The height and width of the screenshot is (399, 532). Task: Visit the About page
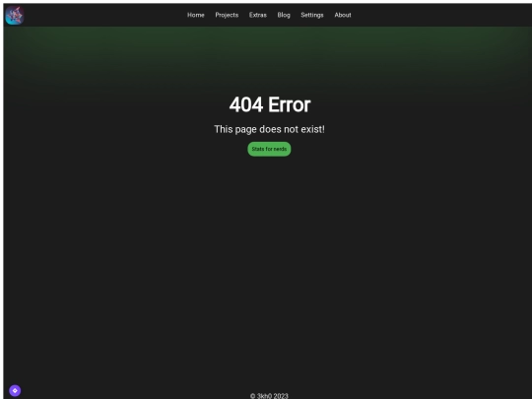tap(343, 15)
